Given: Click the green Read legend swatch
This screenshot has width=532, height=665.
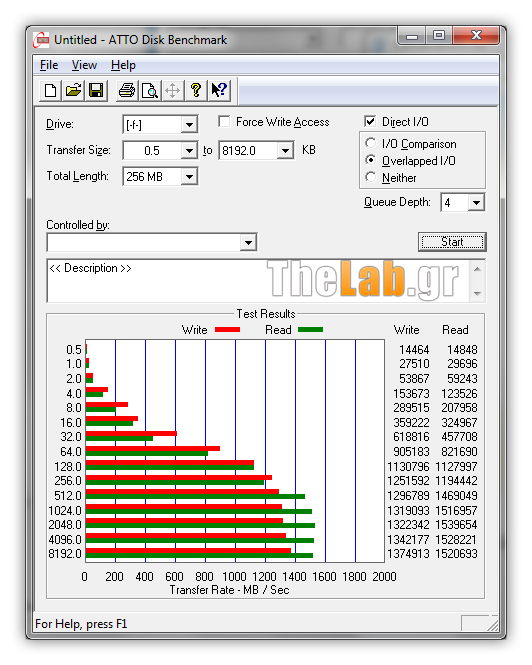Looking at the screenshot, I should [x=310, y=330].
